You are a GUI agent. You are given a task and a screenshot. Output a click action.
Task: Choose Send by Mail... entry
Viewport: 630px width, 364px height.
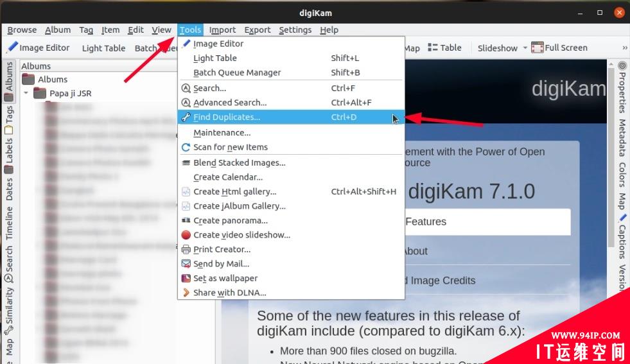(291, 264)
